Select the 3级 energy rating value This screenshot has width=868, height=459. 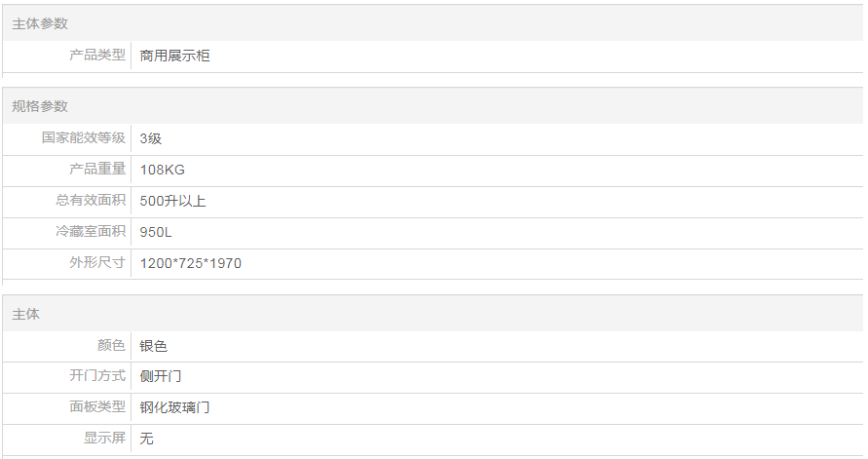tap(151, 138)
